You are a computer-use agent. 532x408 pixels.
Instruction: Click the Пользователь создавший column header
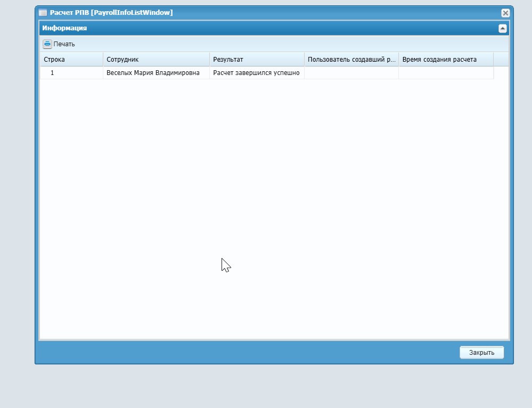tap(351, 59)
